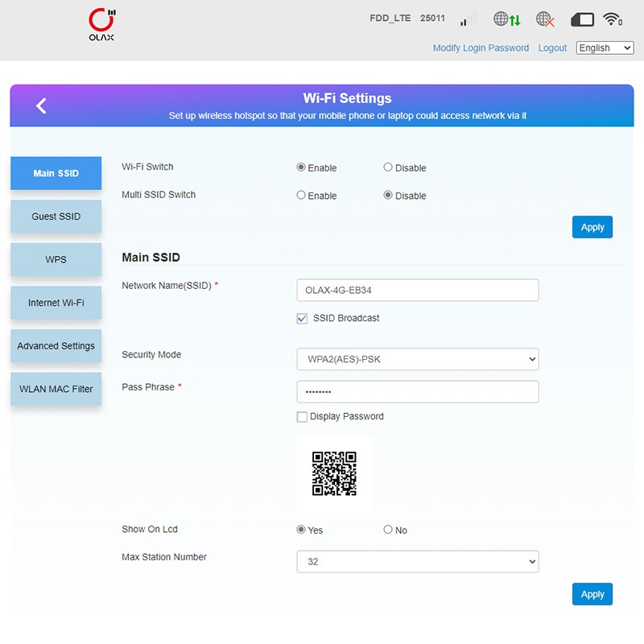The image size is (644, 644).
Task: Open the English language dropdown
Action: tap(605, 48)
